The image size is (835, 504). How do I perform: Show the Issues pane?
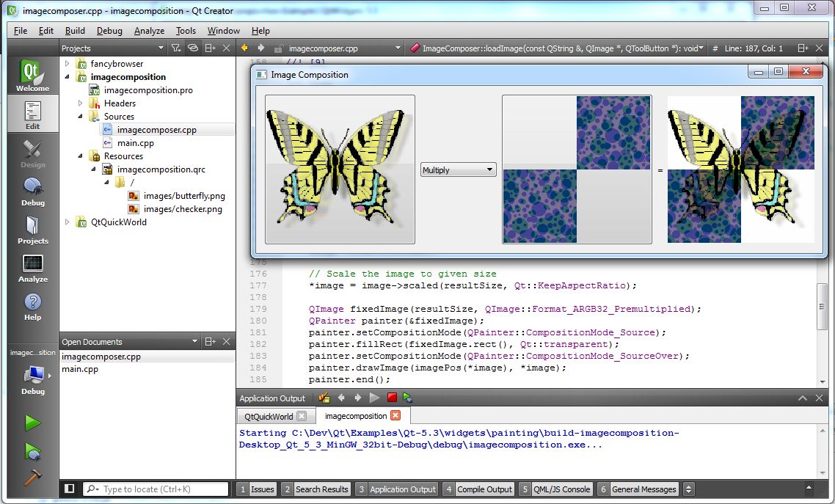tap(257, 489)
